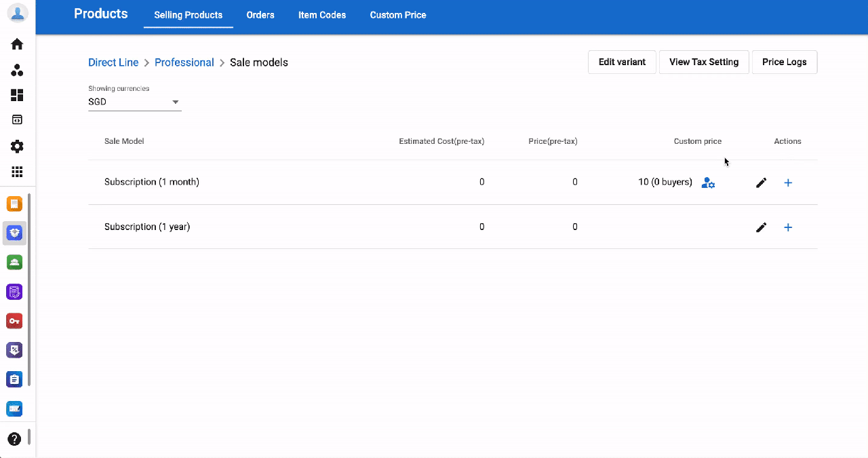Switch to the Item Codes tab
The width and height of the screenshot is (868, 458).
tap(322, 15)
